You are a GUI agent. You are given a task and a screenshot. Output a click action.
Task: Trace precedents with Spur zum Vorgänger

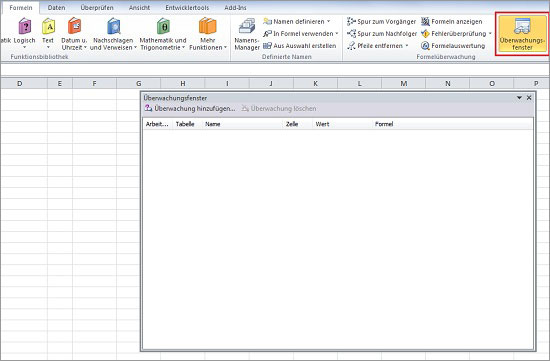pos(381,21)
